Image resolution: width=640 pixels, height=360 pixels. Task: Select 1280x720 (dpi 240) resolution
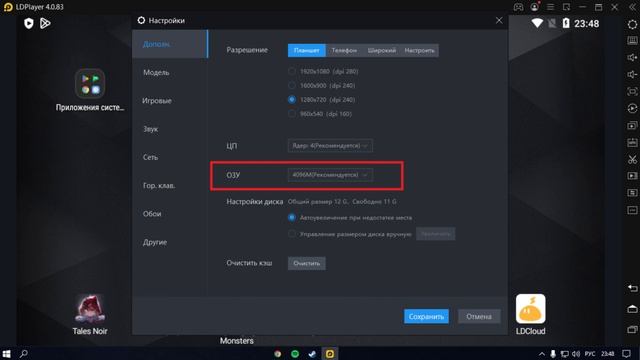tap(291, 100)
